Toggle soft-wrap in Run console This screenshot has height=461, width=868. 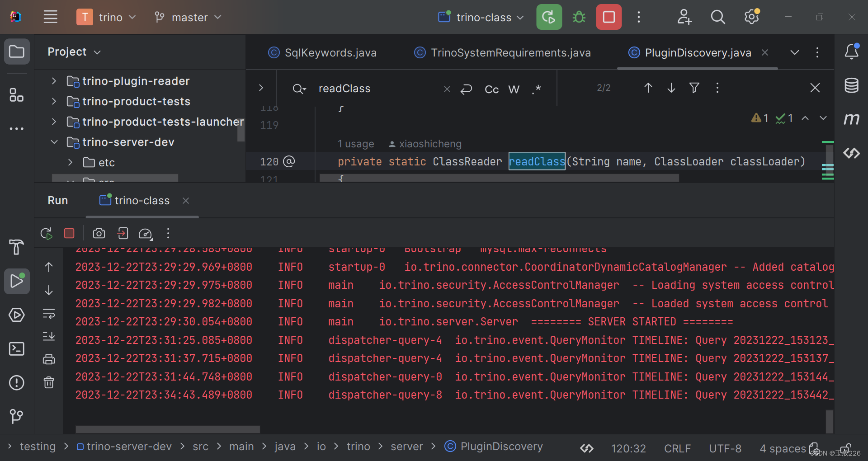(x=49, y=313)
